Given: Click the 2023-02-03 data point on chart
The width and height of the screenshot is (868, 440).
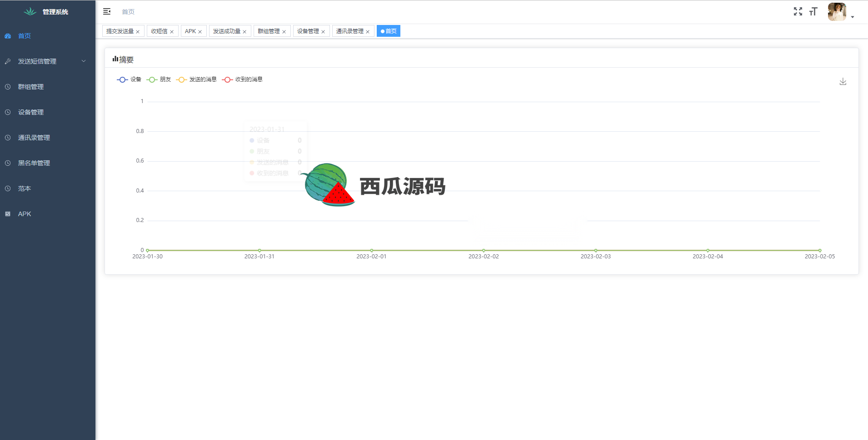Looking at the screenshot, I should coord(596,250).
